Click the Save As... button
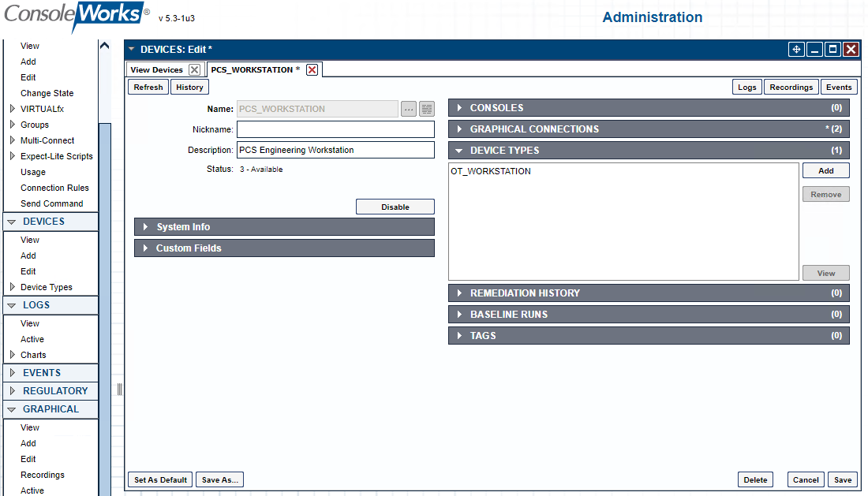 [x=220, y=479]
